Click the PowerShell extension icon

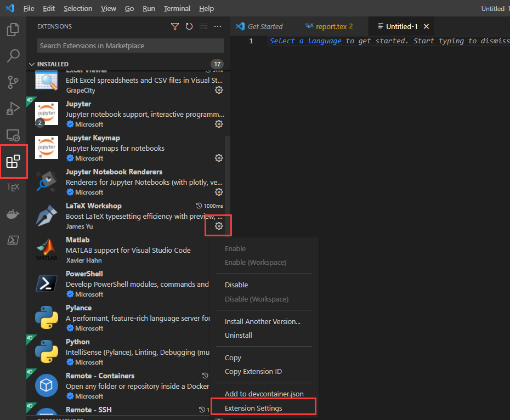(x=47, y=283)
